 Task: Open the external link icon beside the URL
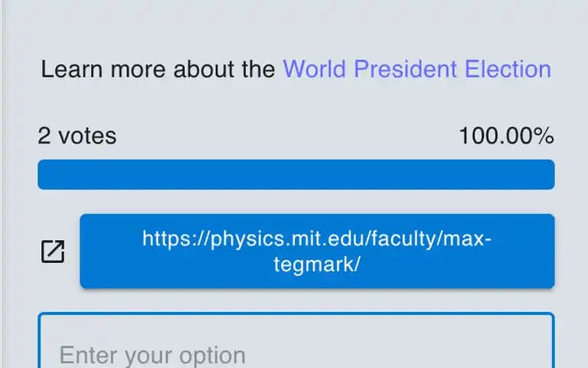[x=53, y=251]
